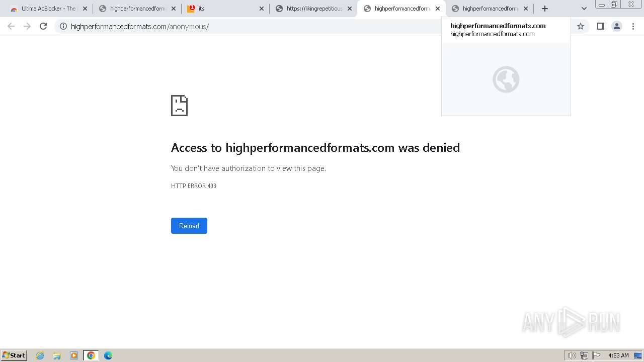
Task: Bookmark this tab with the star icon
Action: coord(581,26)
